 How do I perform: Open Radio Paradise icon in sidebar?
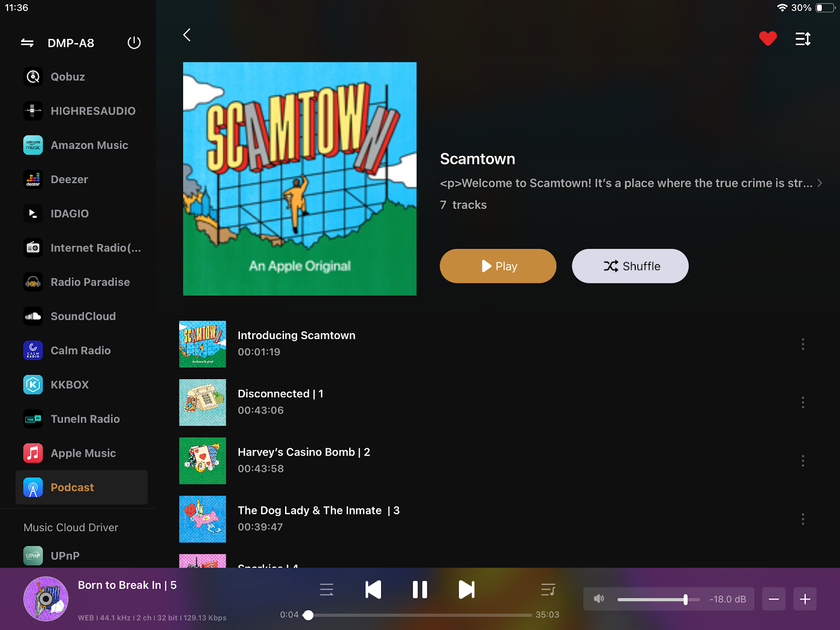pyautogui.click(x=33, y=282)
